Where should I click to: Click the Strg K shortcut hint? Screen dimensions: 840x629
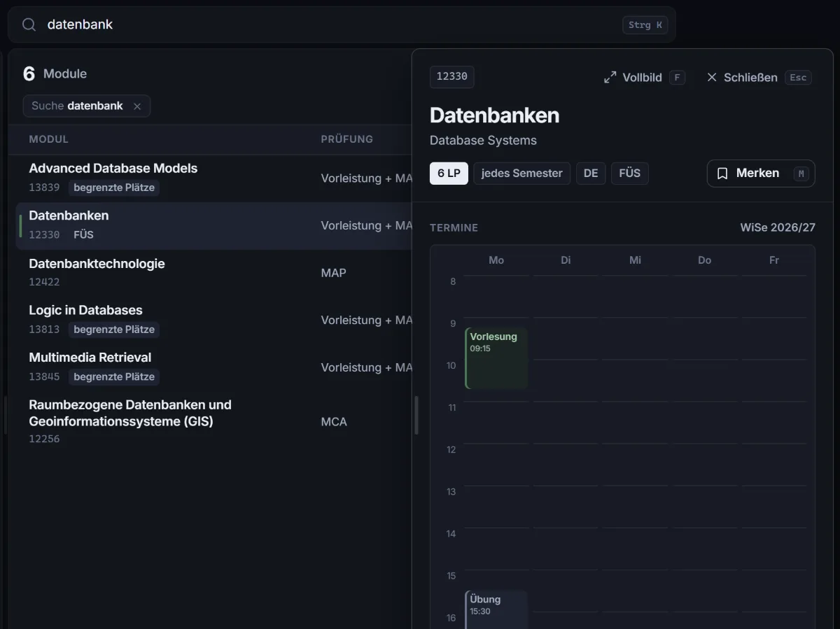click(x=645, y=25)
